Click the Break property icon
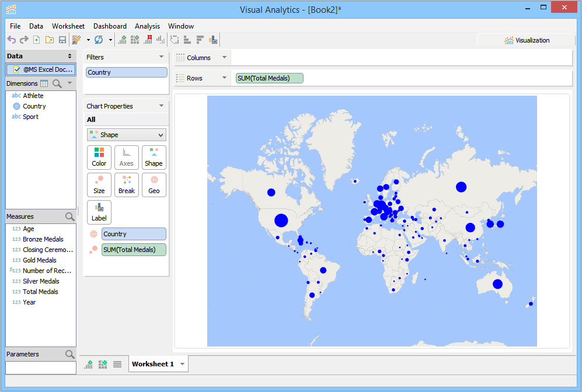The width and height of the screenshot is (582, 392). click(127, 185)
